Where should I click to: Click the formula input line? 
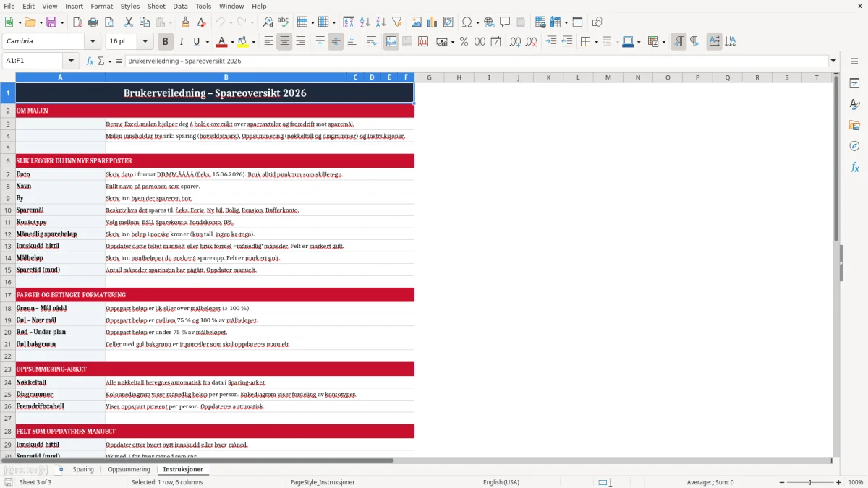476,61
